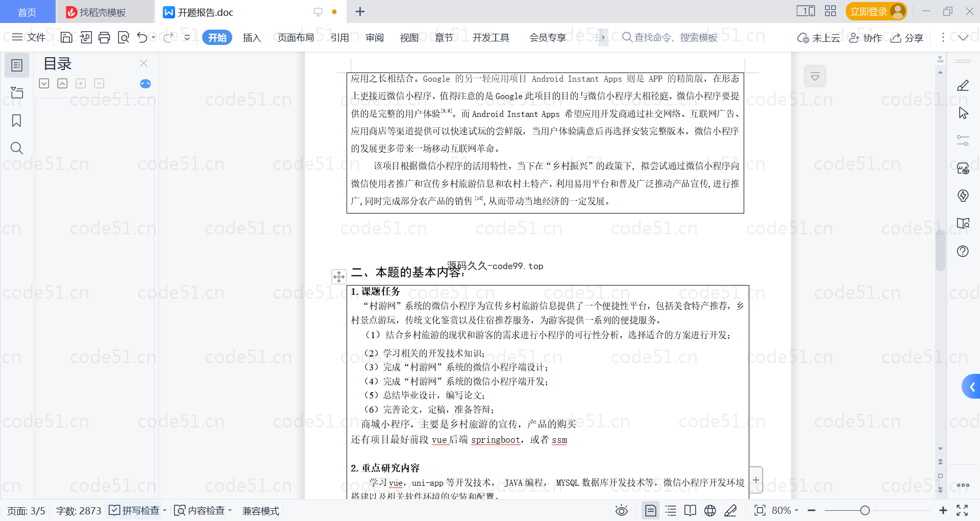Toggle writing mode pen icon in status bar
The width and height of the screenshot is (980, 521).
(730, 510)
